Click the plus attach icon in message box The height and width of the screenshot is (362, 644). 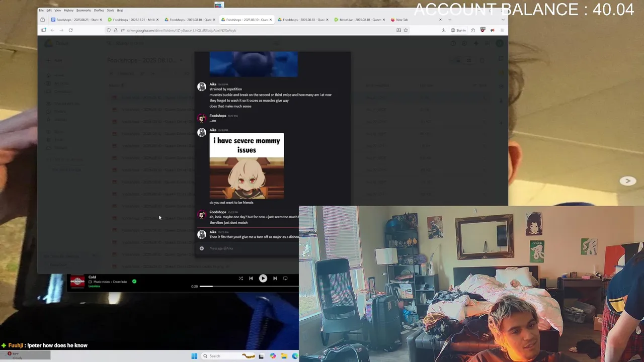coord(202,248)
